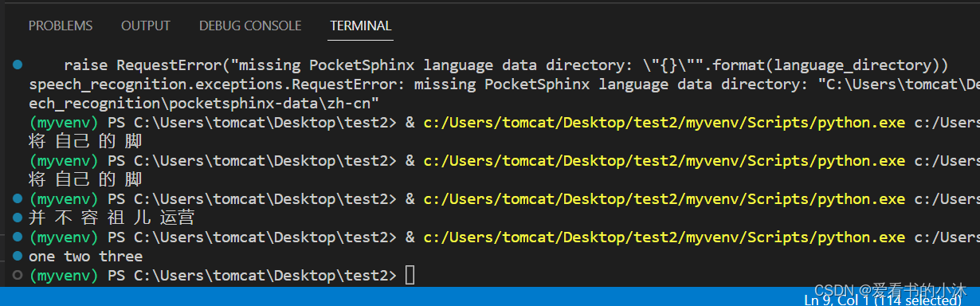Select the TERMINAL tab
The width and height of the screenshot is (980, 306).
point(361,26)
